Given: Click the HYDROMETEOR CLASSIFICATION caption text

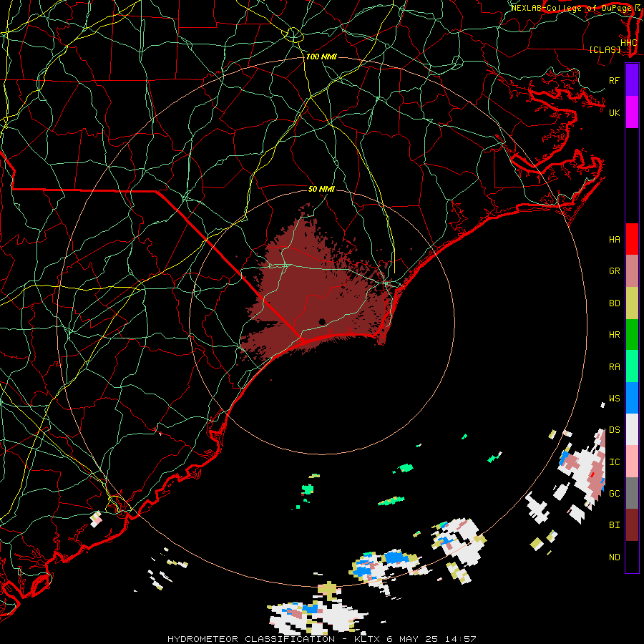Looking at the screenshot, I should pyautogui.click(x=251, y=639).
